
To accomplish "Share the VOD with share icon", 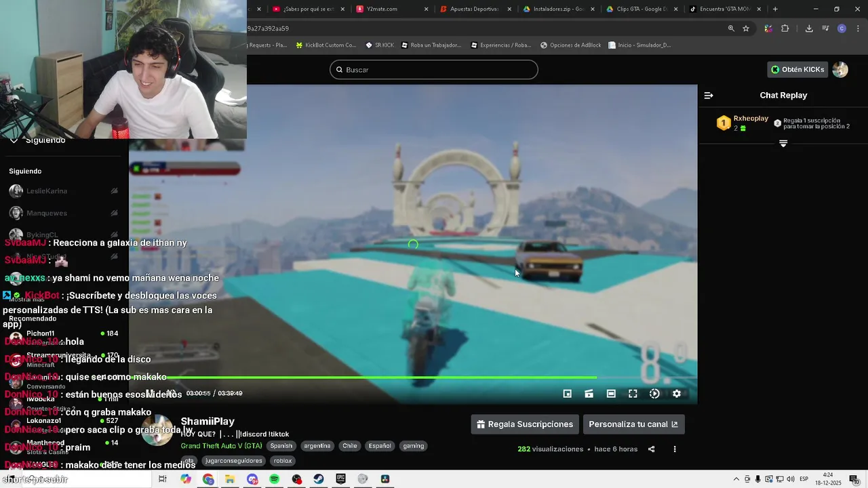I will (x=652, y=449).
